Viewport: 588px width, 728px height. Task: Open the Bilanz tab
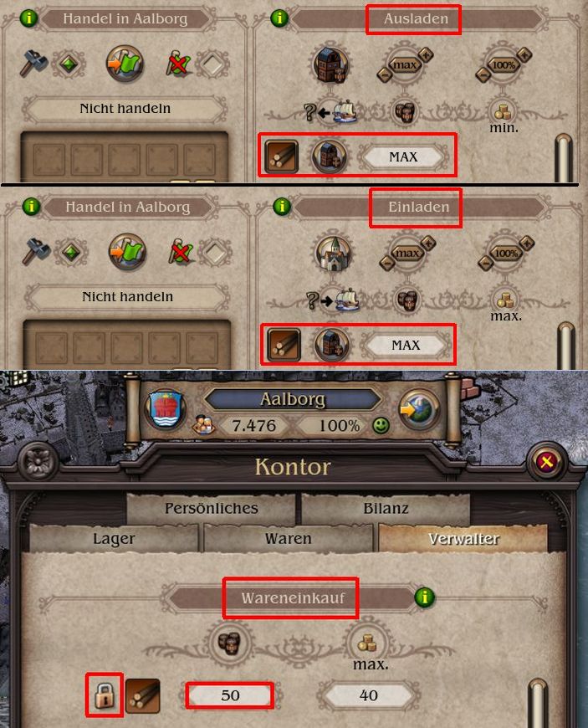[x=386, y=508]
